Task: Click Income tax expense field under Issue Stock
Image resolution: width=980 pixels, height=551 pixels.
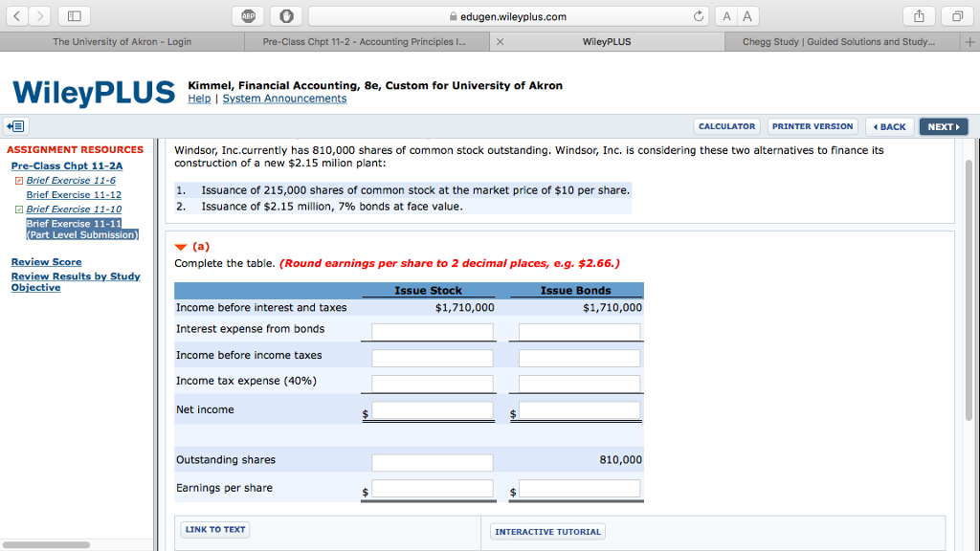Action: click(x=433, y=383)
